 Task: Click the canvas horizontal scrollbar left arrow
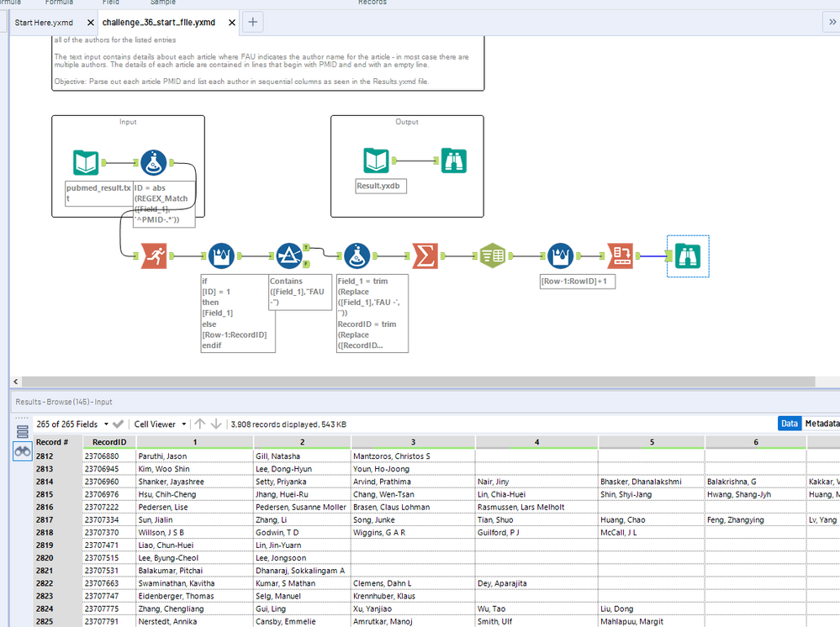17,382
